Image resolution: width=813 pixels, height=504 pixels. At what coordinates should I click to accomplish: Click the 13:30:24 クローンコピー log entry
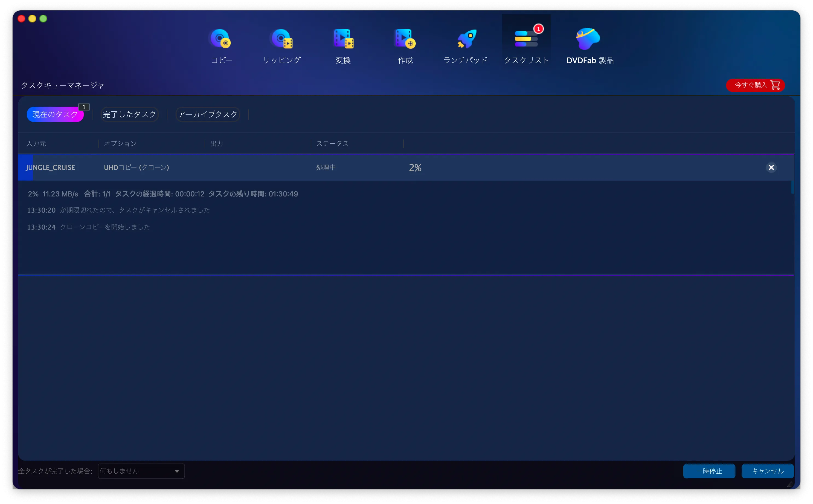point(88,227)
